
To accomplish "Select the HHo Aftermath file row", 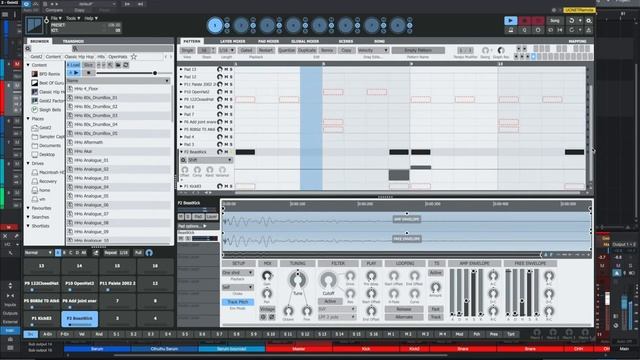I will coord(118,142).
